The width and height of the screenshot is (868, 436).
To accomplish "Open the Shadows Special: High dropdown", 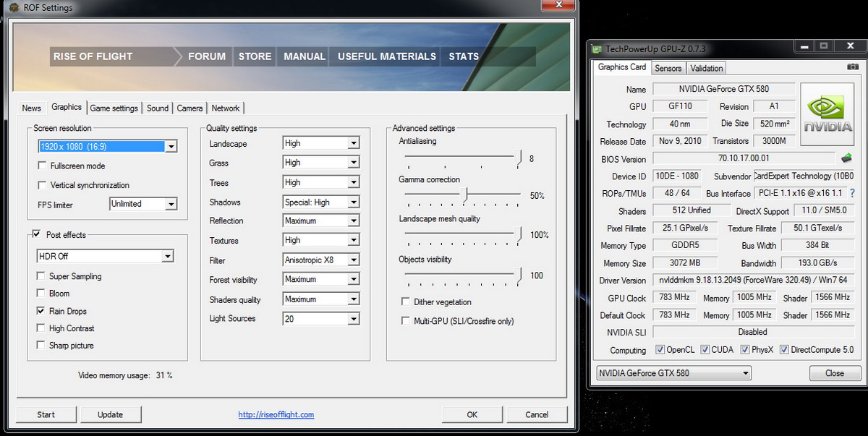I will pos(321,202).
